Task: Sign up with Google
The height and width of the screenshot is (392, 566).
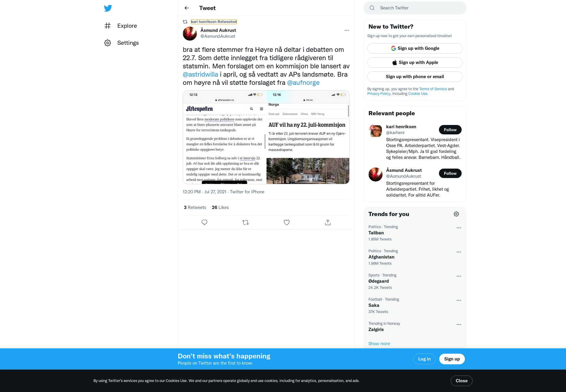Action: 415,48
